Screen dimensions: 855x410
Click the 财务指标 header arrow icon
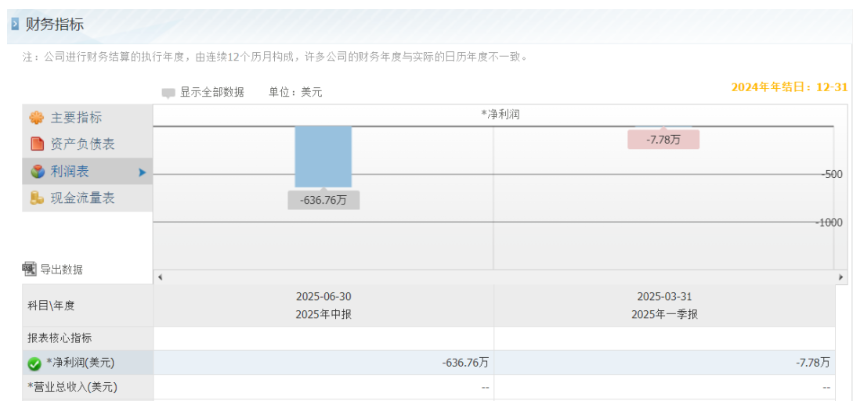15,24
